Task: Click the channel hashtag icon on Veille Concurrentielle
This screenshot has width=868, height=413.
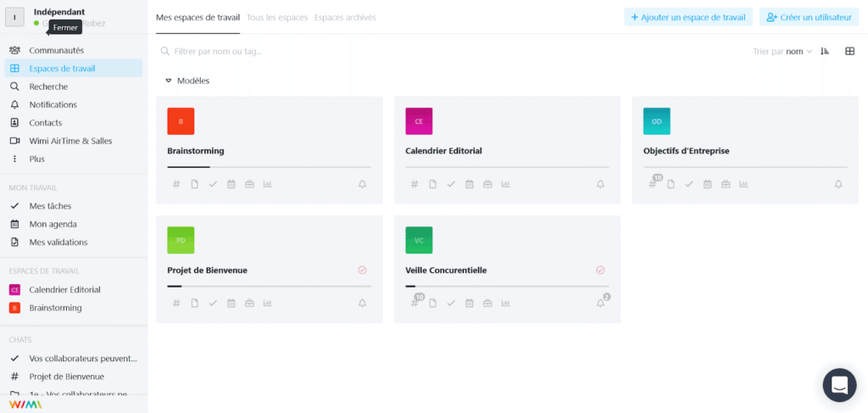Action: pyautogui.click(x=415, y=303)
